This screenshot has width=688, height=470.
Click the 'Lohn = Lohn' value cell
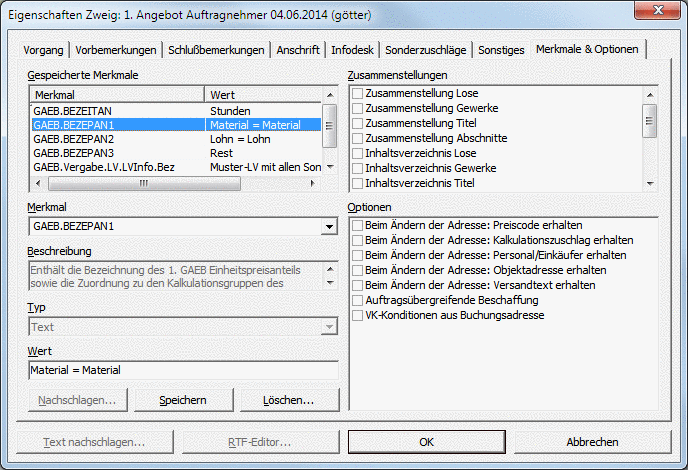point(240,139)
